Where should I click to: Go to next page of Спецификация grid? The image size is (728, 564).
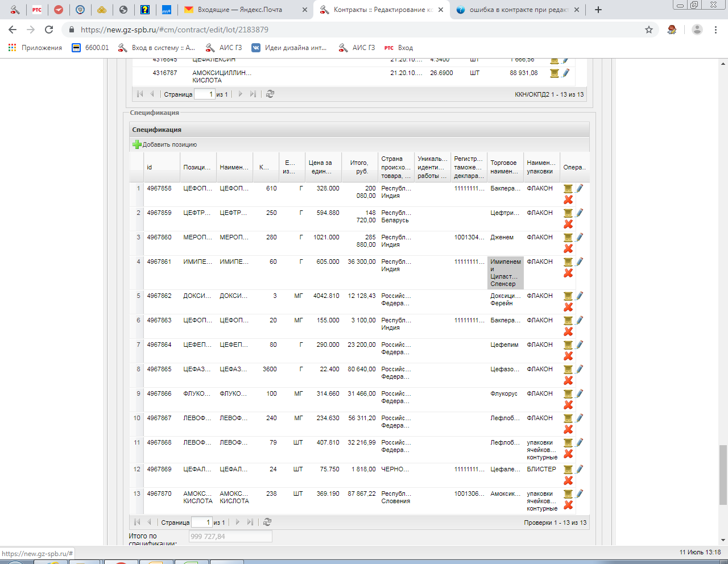click(238, 522)
